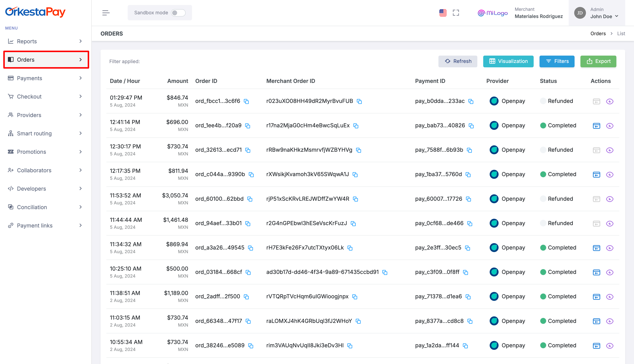Click the Refresh button
This screenshot has width=634, height=364.
[x=458, y=61]
